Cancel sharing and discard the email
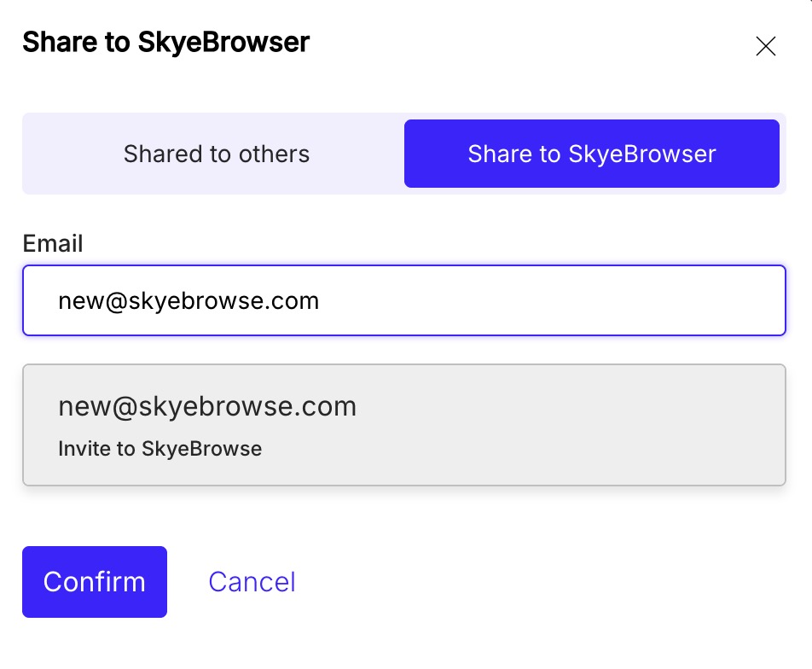 tap(252, 582)
